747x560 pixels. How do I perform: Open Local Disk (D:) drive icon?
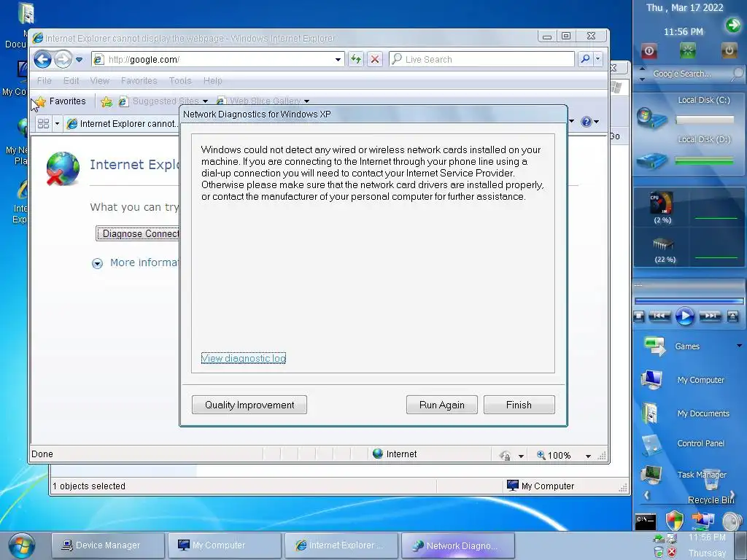point(651,160)
